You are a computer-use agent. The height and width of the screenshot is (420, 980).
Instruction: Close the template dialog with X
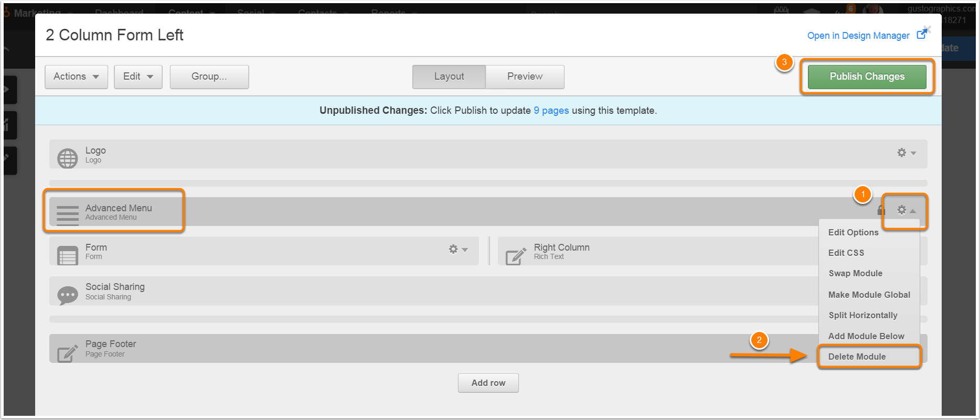927,29
